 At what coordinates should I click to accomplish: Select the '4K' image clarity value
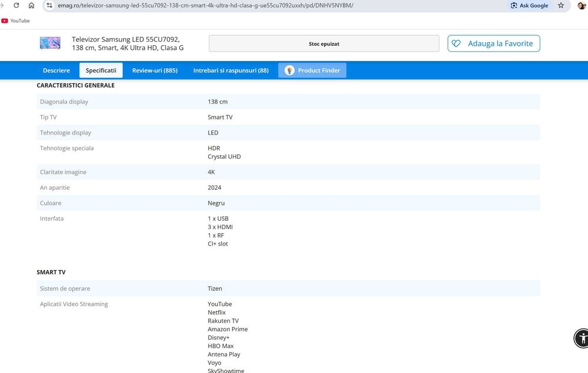point(211,172)
